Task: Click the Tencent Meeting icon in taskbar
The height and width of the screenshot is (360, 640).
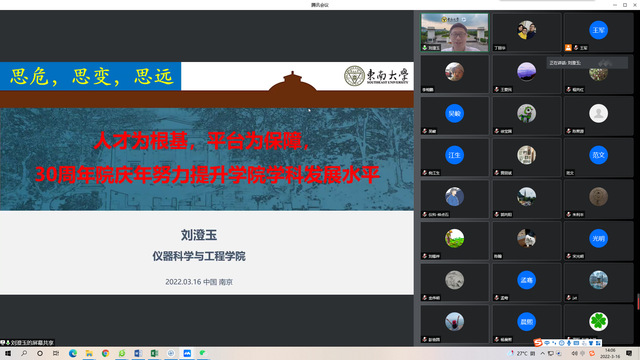Action: 187,353
